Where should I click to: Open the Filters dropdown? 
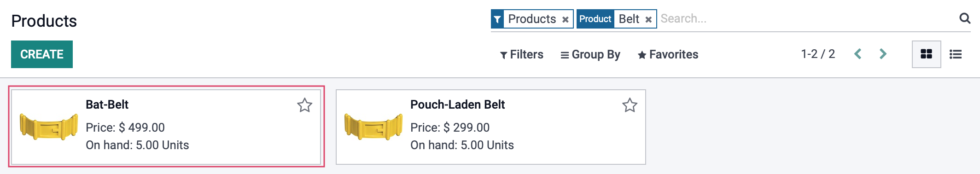click(x=521, y=54)
